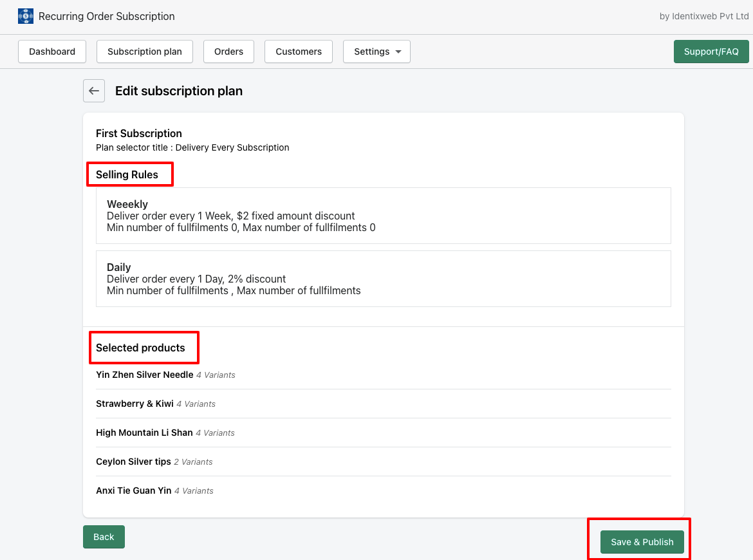The height and width of the screenshot is (560, 753).
Task: Click the Selling Rules heading
Action: pos(127,175)
